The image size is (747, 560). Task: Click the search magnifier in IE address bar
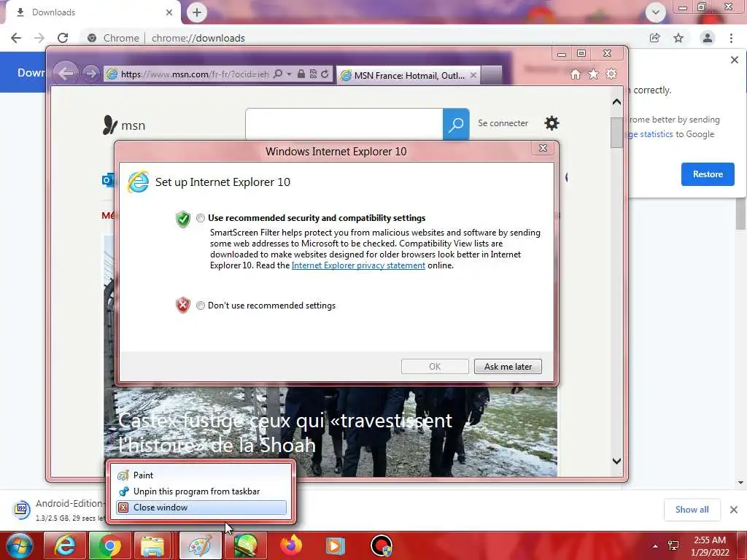pyautogui.click(x=278, y=74)
